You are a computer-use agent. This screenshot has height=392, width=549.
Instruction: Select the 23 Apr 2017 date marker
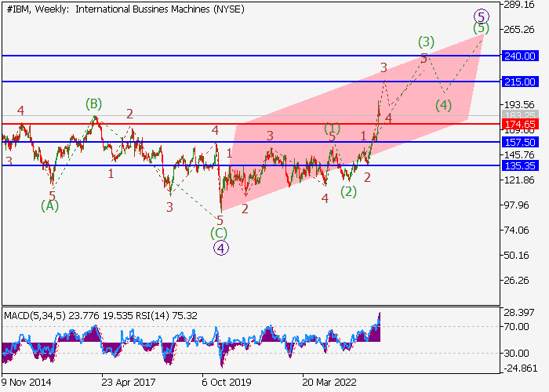[129, 383]
